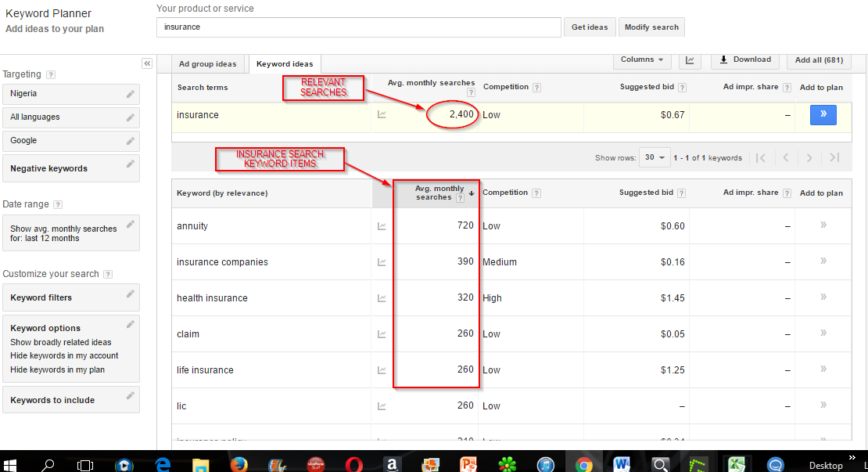868x472 pixels.
Task: Toggle Hide keywords in my account option
Action: (x=64, y=356)
